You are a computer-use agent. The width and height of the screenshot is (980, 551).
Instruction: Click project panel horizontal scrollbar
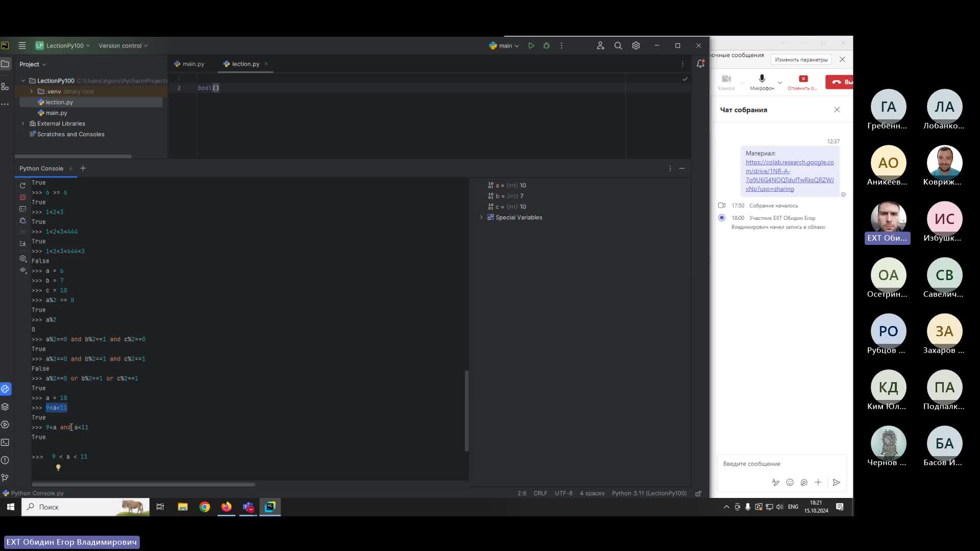(73, 156)
